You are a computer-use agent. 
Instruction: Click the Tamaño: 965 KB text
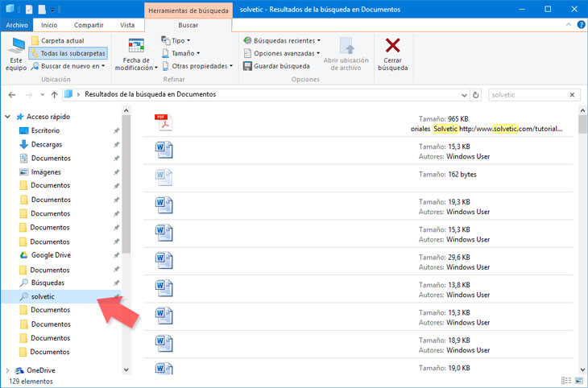[444, 119]
